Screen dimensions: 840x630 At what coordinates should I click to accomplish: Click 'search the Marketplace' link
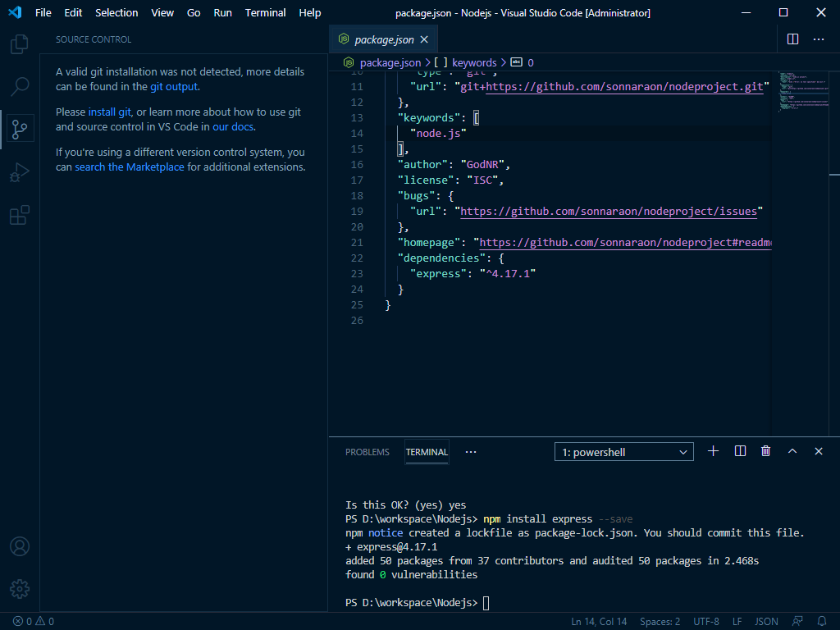(129, 167)
